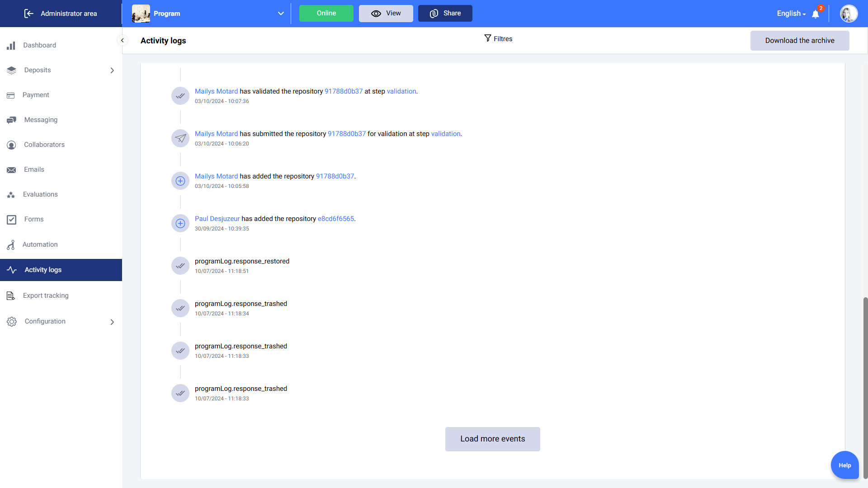Image resolution: width=868 pixels, height=488 pixels.
Task: Expand the Deposits submenu chevron
Action: [x=112, y=70]
